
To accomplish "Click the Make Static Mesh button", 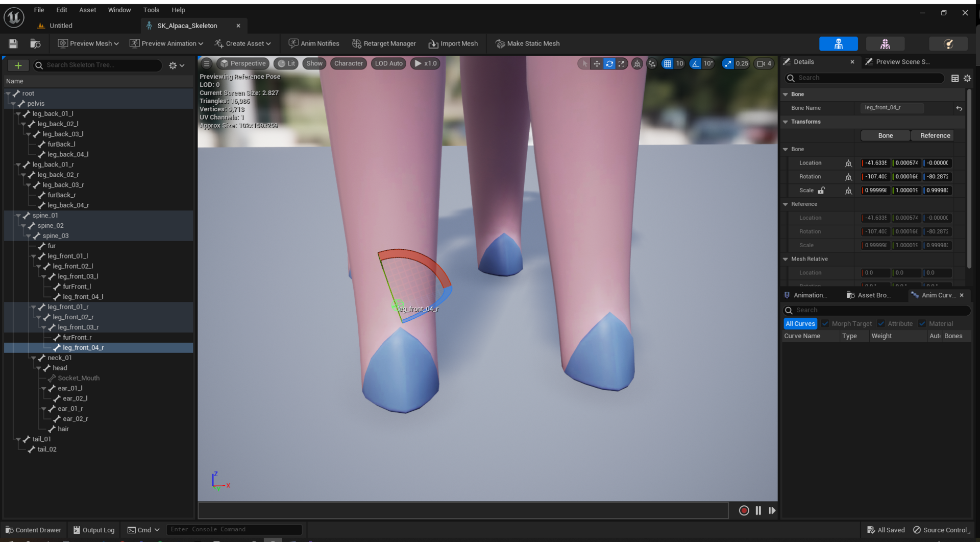I will [527, 43].
